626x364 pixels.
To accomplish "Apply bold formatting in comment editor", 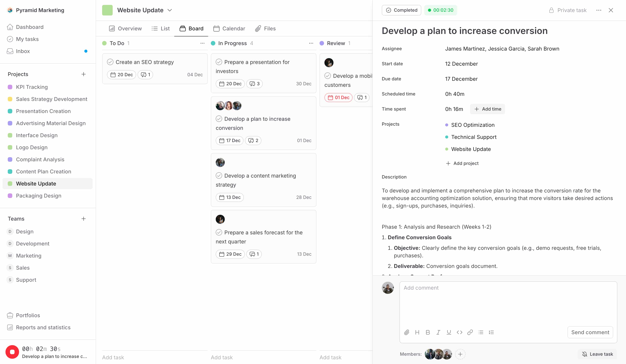I will [x=428, y=332].
